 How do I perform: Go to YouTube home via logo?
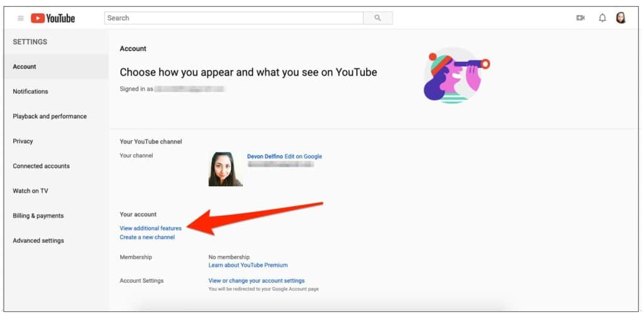[x=53, y=18]
